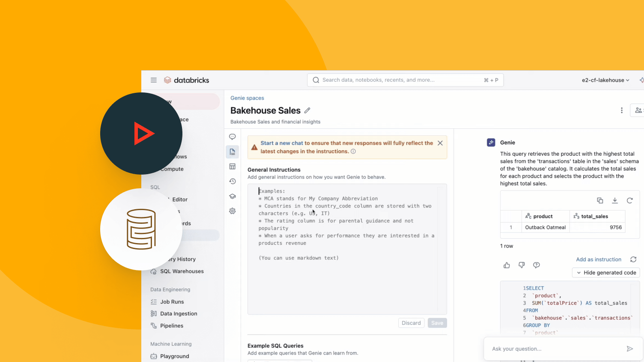Open the kebab menu beside Bakehouse Sales
Screen dimensions: 644x362
point(622,110)
